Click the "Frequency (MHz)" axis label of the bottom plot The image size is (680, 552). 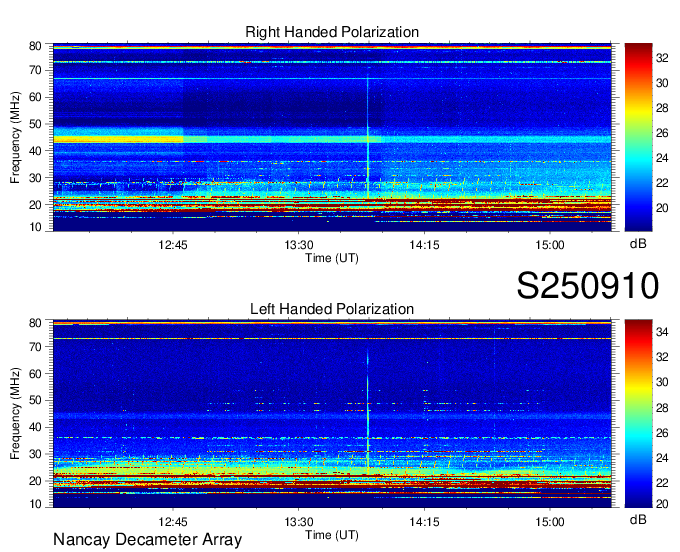pyautogui.click(x=16, y=413)
